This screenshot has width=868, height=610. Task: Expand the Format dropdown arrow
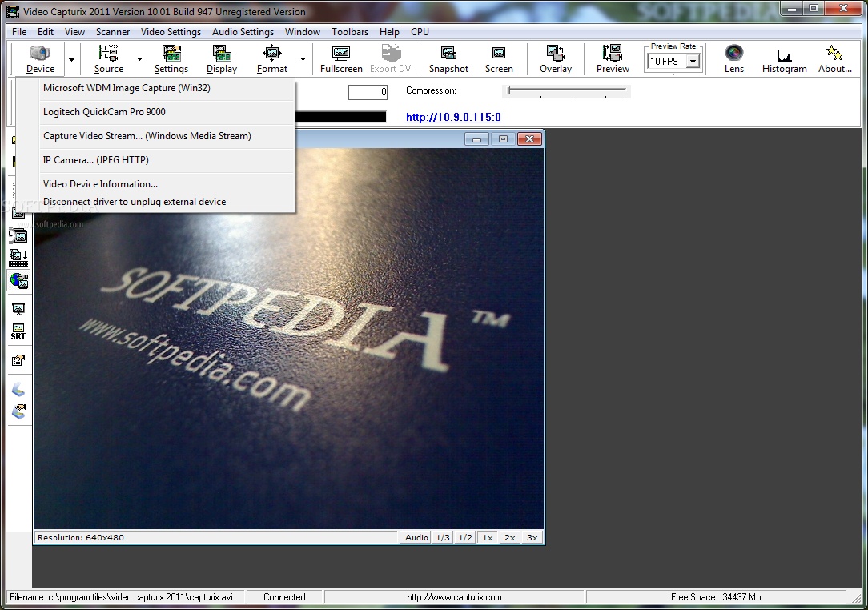click(x=303, y=59)
